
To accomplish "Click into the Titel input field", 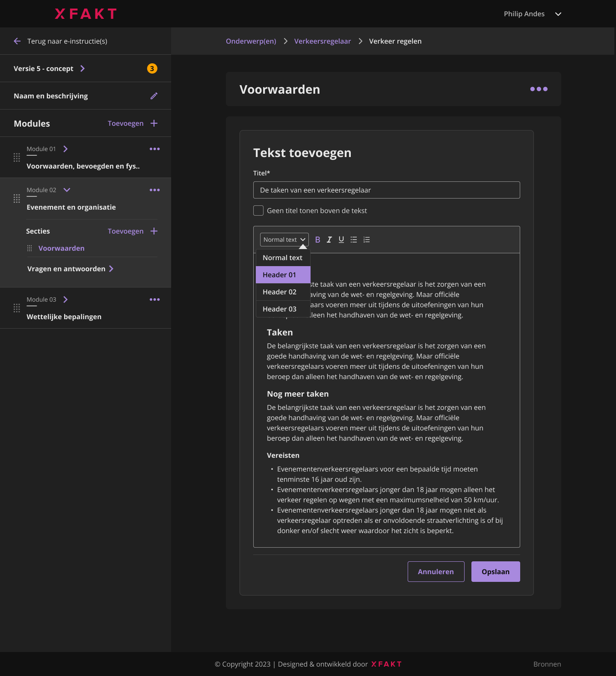I will click(x=387, y=190).
